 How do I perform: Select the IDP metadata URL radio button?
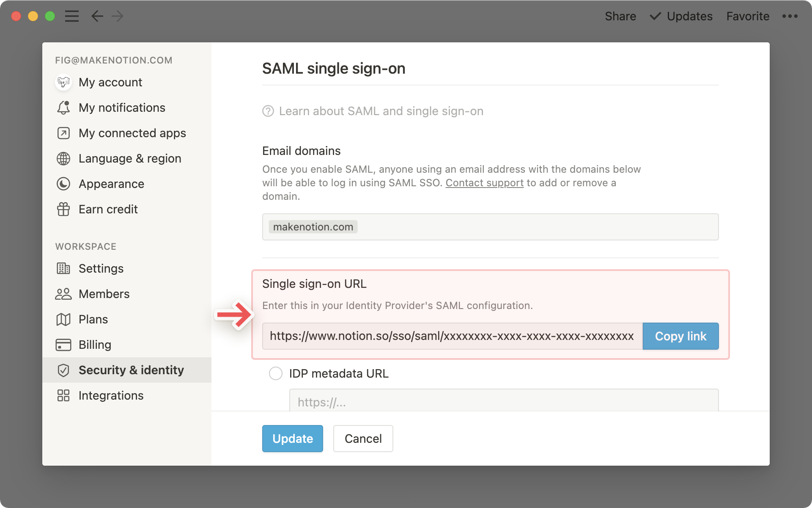(276, 373)
